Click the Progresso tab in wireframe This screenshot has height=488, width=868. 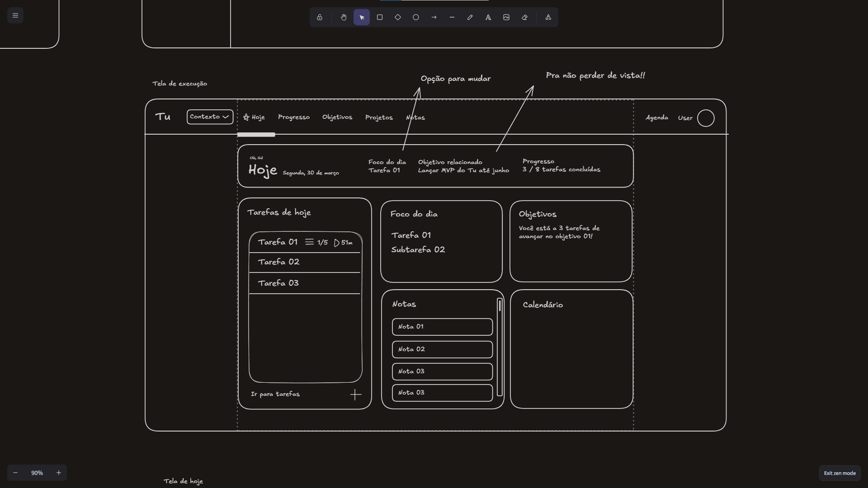(x=294, y=117)
